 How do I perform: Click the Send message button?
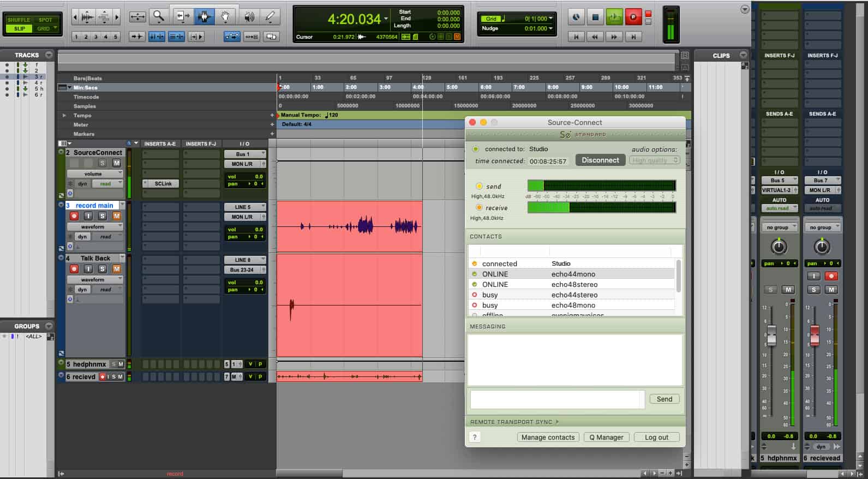point(665,399)
